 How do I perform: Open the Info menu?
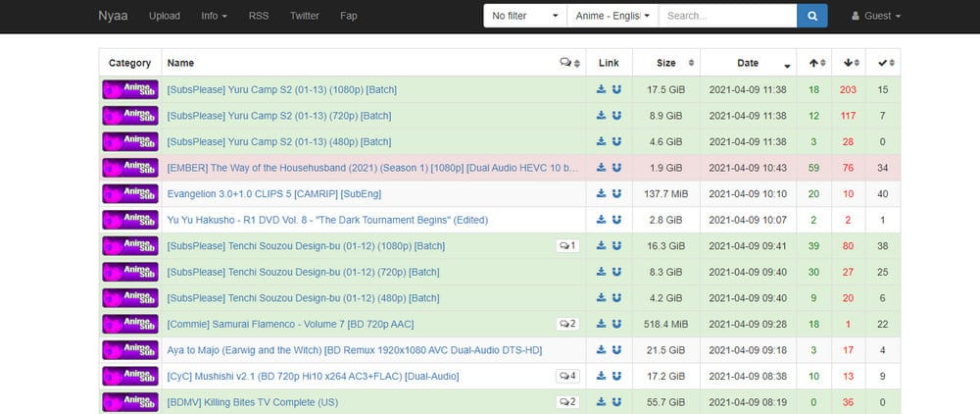pyautogui.click(x=214, y=16)
